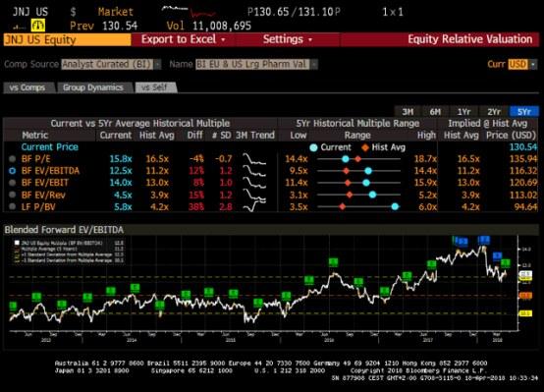The width and height of the screenshot is (544, 392).
Task: Switch to the vs Comps tab
Action: (27, 87)
